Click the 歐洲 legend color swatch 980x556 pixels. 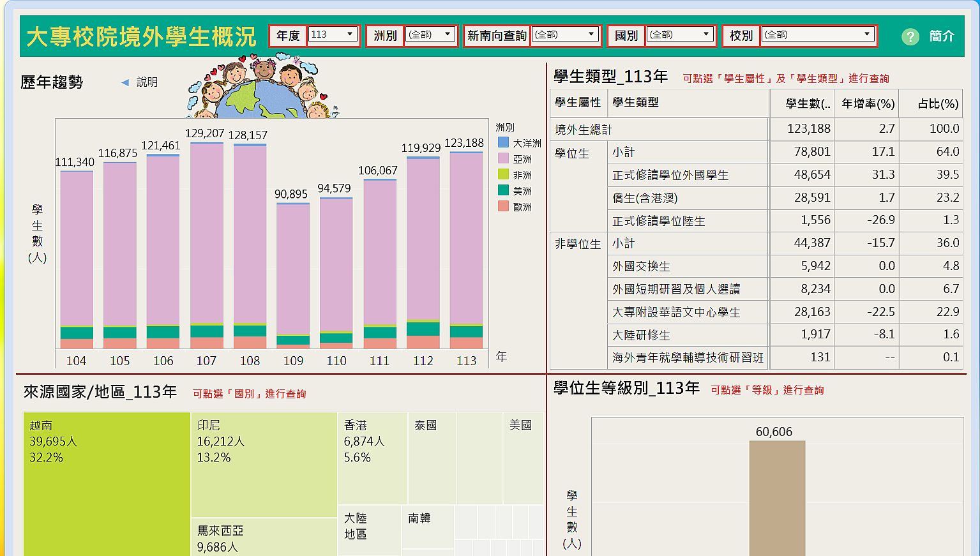[x=503, y=206]
